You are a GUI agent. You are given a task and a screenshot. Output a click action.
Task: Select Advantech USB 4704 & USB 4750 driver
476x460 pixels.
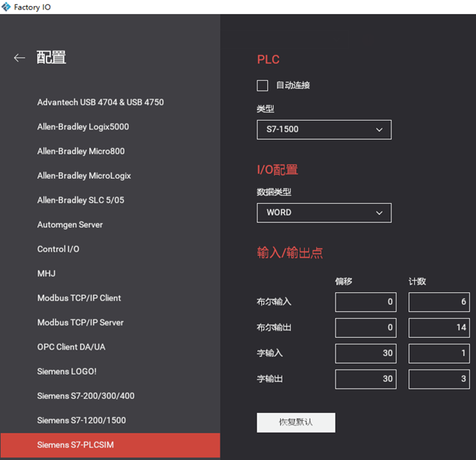[101, 102]
